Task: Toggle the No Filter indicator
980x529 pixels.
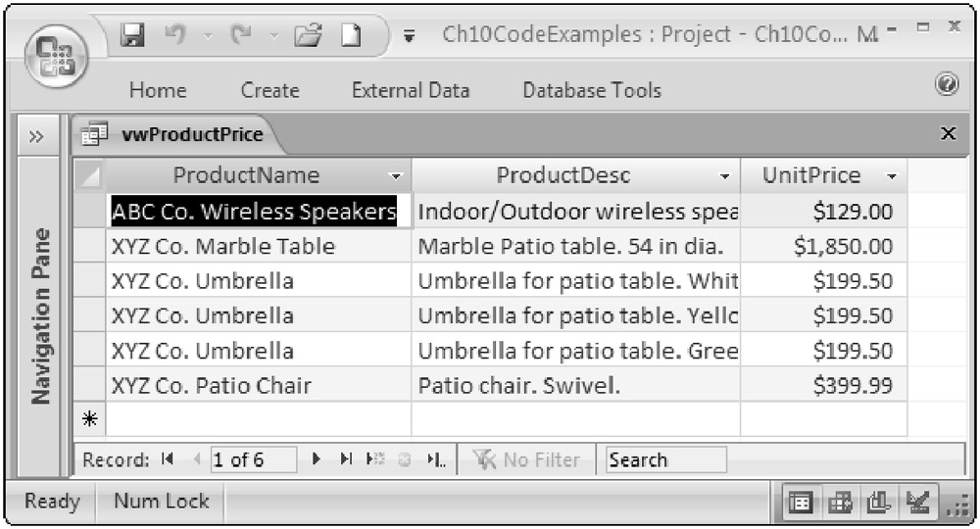Action: [x=525, y=459]
